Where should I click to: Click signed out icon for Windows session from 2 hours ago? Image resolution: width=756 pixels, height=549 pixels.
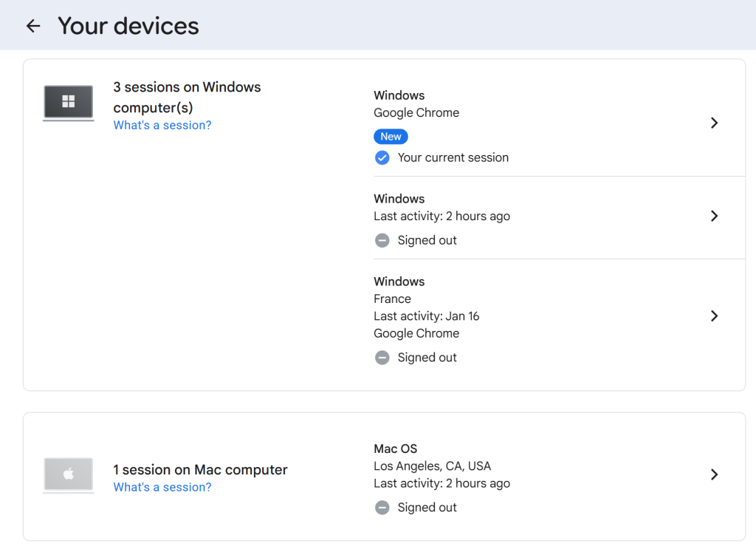[382, 240]
